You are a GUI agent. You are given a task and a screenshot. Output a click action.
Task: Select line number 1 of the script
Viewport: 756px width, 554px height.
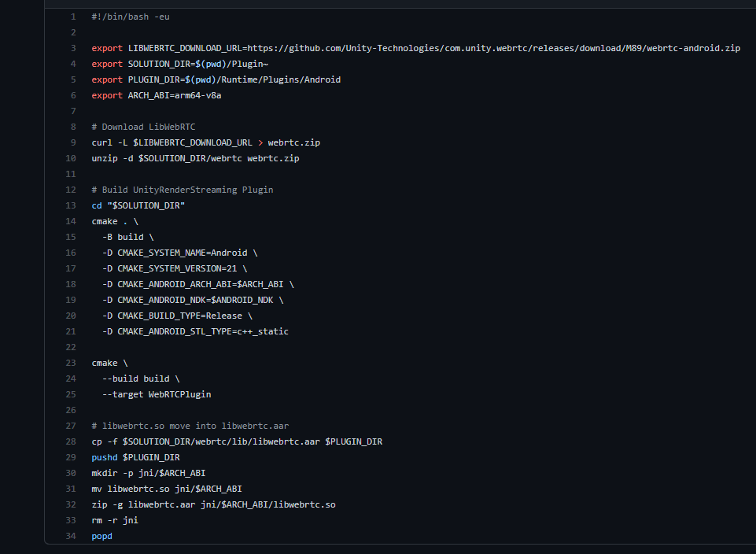point(72,17)
